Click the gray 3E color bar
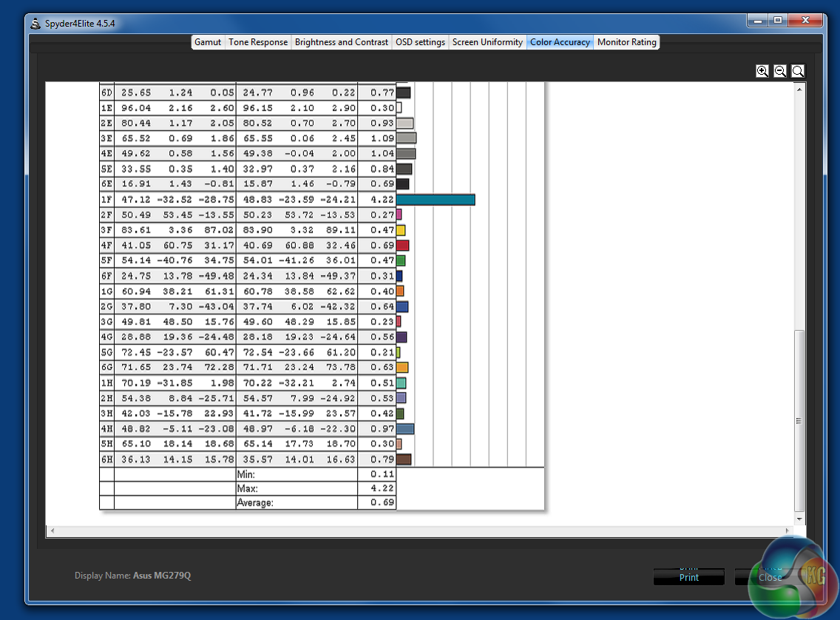 tap(406, 138)
